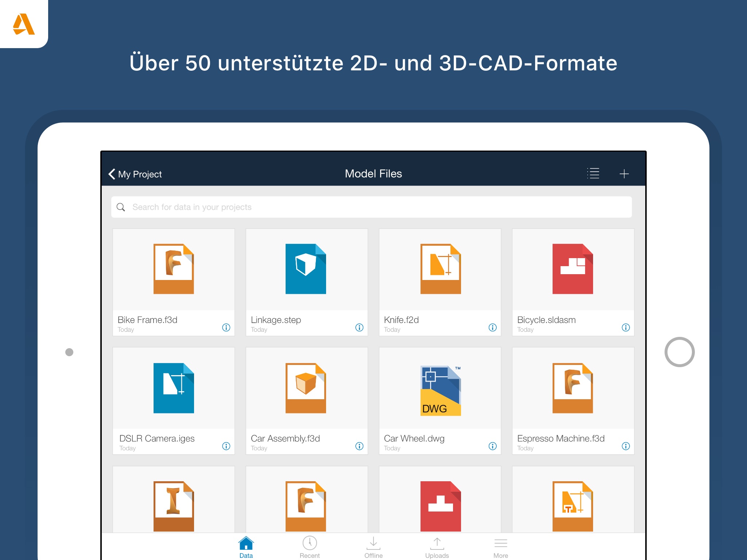Image resolution: width=747 pixels, height=560 pixels.
Task: Tap the plus icon to add a file
Action: (624, 174)
